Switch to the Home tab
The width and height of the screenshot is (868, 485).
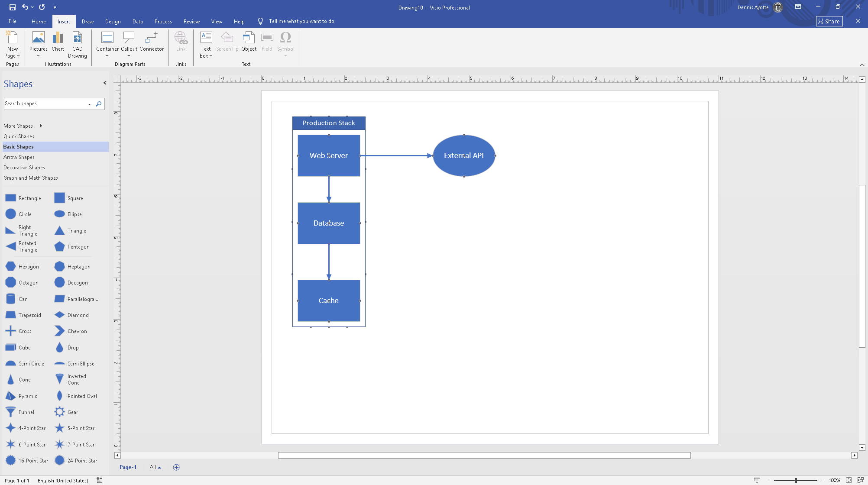click(x=39, y=21)
